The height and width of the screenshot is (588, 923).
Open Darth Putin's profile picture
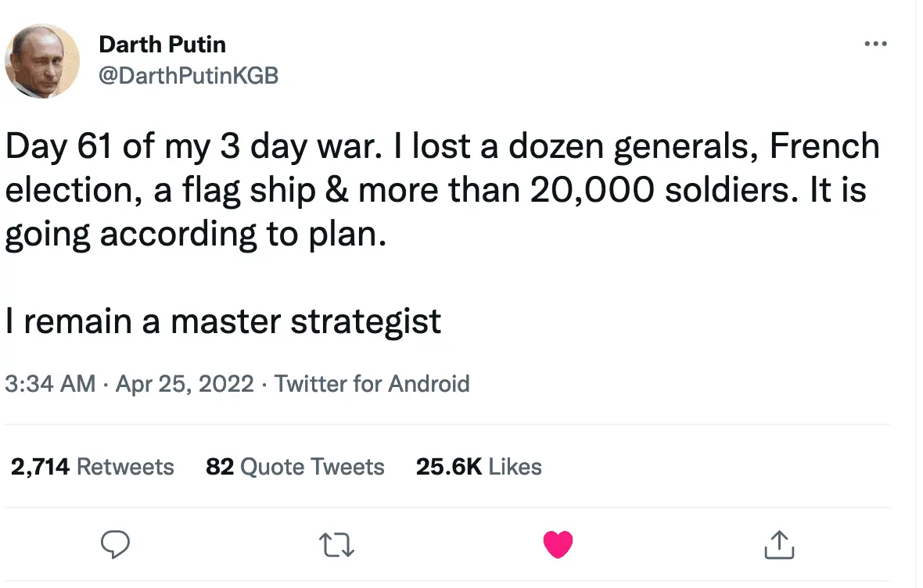[x=42, y=60]
